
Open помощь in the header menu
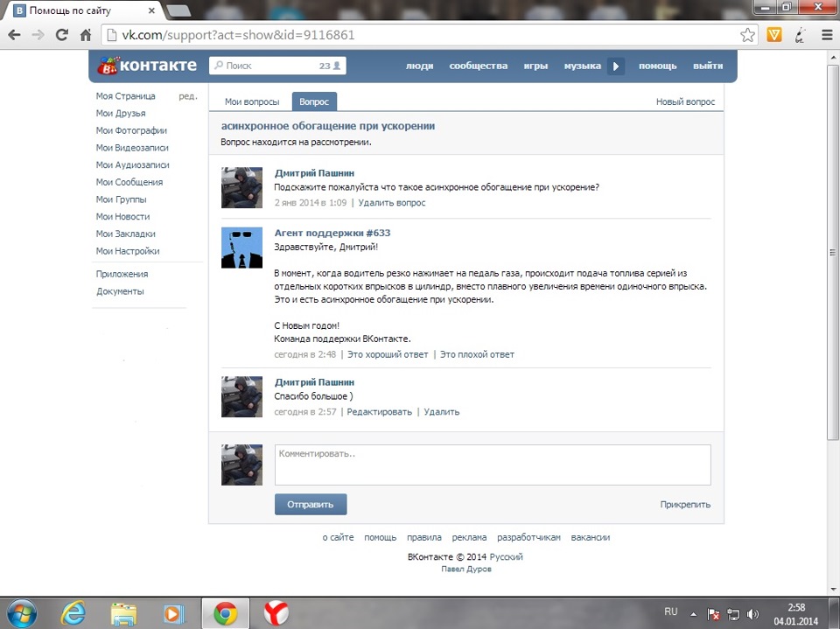click(657, 66)
